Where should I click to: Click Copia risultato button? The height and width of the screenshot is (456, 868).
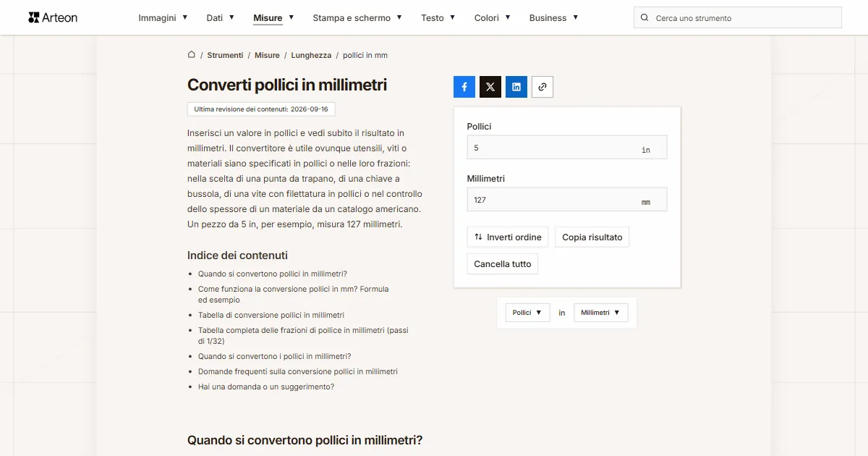point(592,237)
